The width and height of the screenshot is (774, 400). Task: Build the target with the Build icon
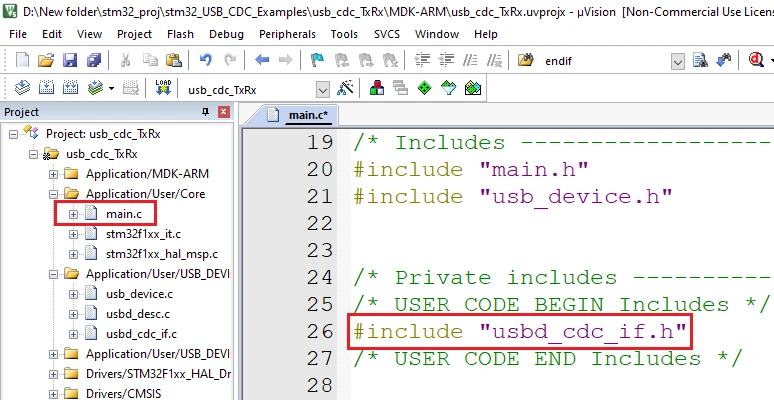pos(46,88)
